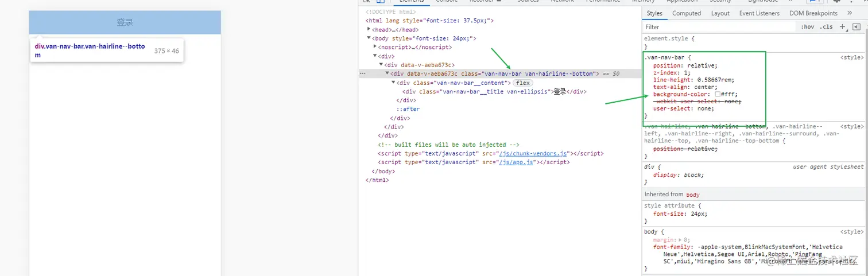Open the /js/chunk-vendors.js script link
Screen dimensions: 868x276
(x=533, y=154)
